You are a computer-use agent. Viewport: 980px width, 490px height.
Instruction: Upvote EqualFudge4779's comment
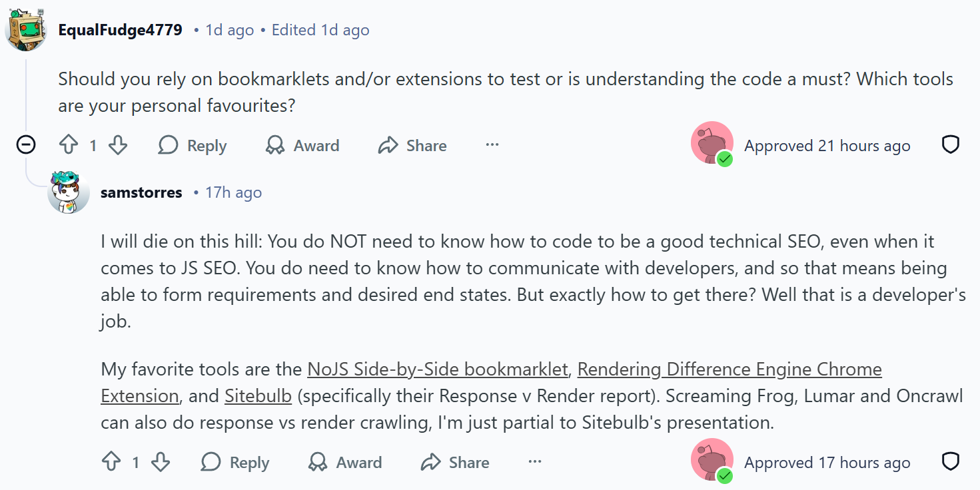click(69, 145)
